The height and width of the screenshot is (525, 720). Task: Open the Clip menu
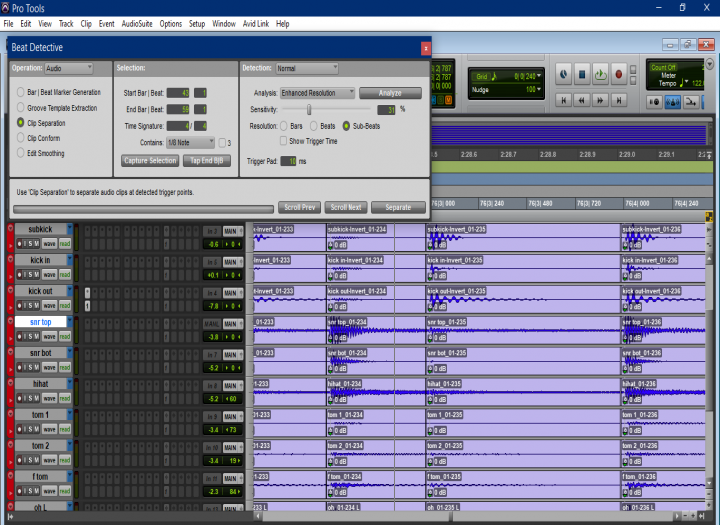click(86, 24)
